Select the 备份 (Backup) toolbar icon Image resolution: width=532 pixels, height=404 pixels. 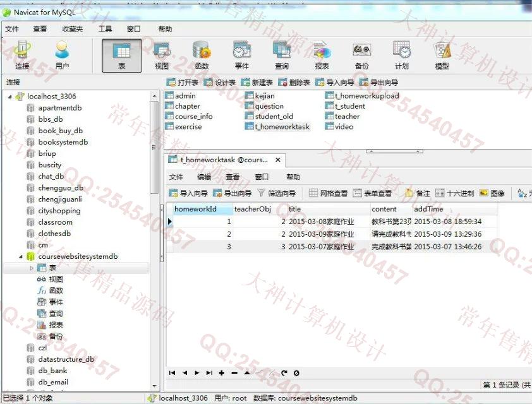[x=361, y=56]
